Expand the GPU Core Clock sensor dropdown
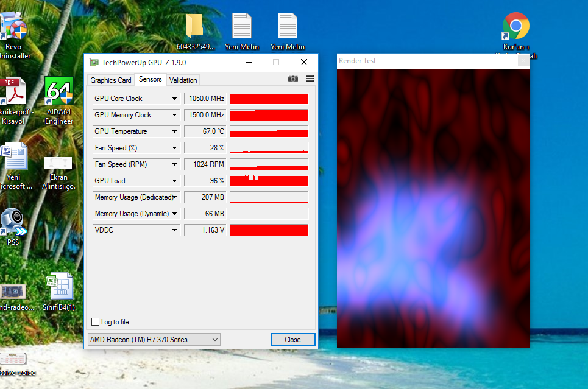Screen dimensions: 588x389 175,99
